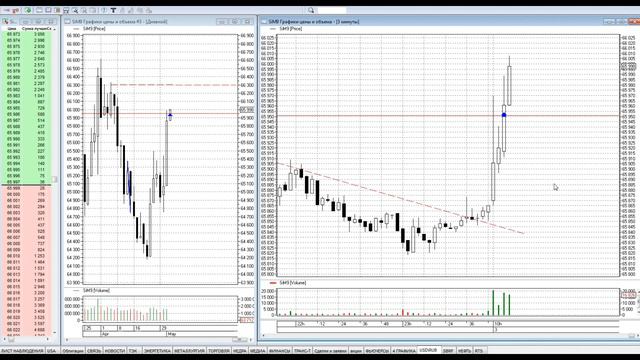Open the ЭНЕРГЕТИКА tab
The width and height of the screenshot is (640, 360).
157,351
